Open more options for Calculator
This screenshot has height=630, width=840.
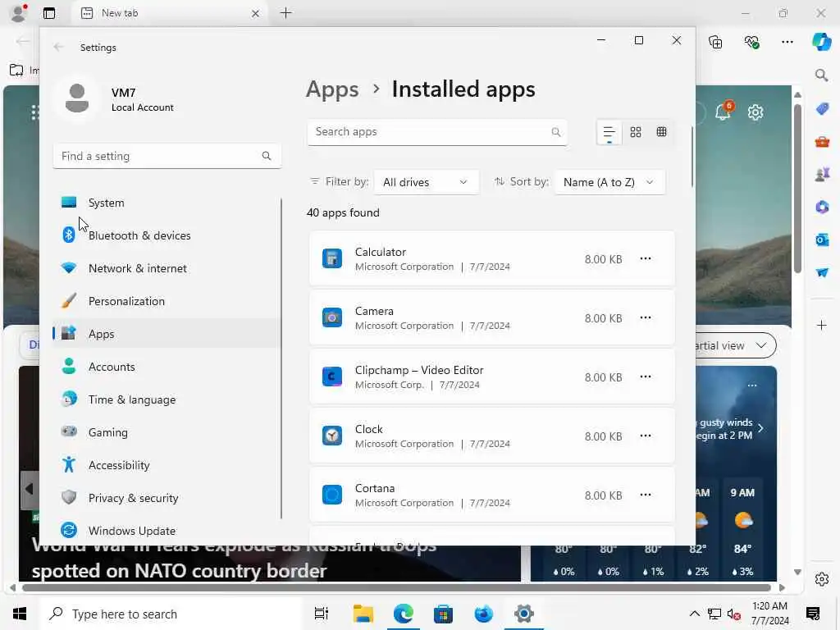point(646,258)
